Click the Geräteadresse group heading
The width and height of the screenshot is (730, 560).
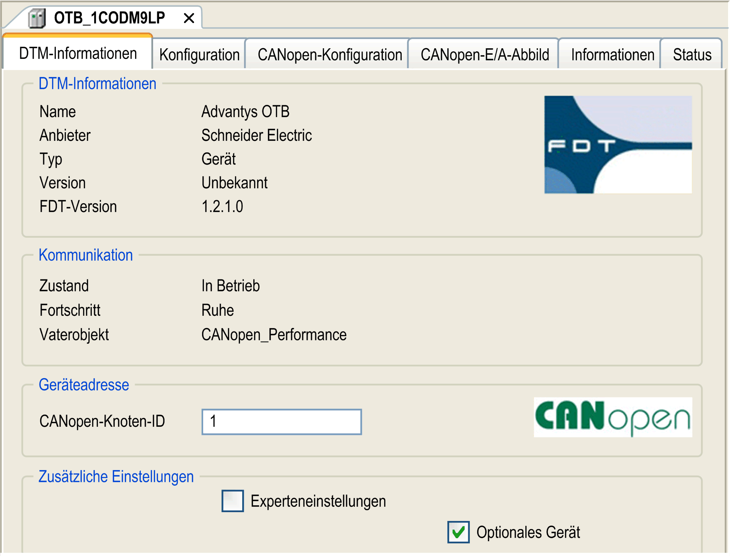pyautogui.click(x=84, y=385)
